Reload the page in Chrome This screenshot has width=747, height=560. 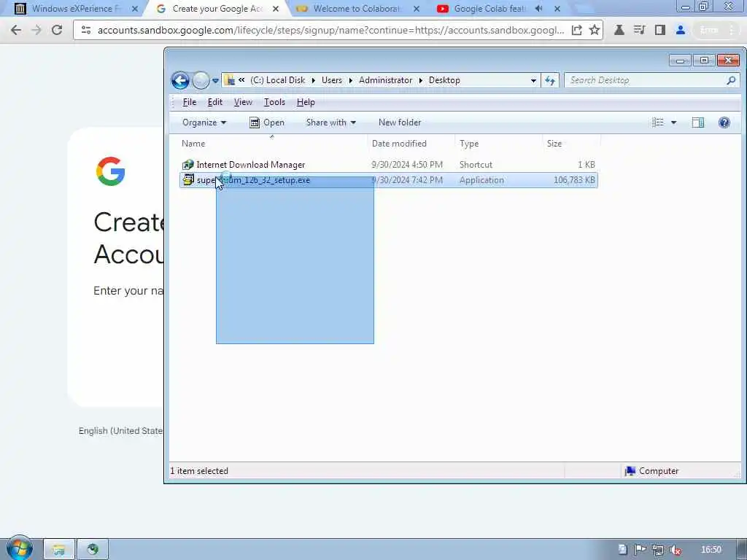click(57, 30)
